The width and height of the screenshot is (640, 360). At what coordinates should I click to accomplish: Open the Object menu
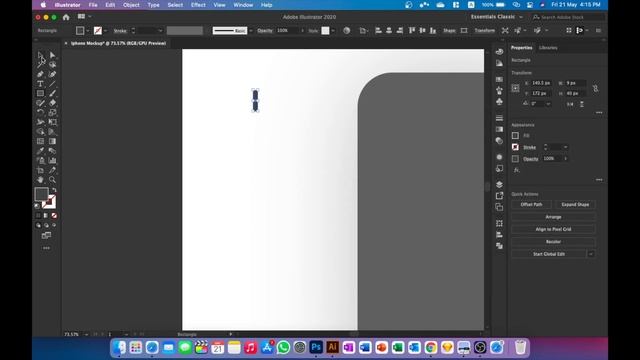131,5
